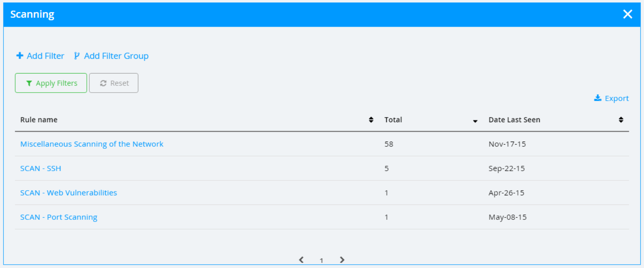Toggle sort arrow on Total column
This screenshot has width=644, height=268.
[475, 121]
